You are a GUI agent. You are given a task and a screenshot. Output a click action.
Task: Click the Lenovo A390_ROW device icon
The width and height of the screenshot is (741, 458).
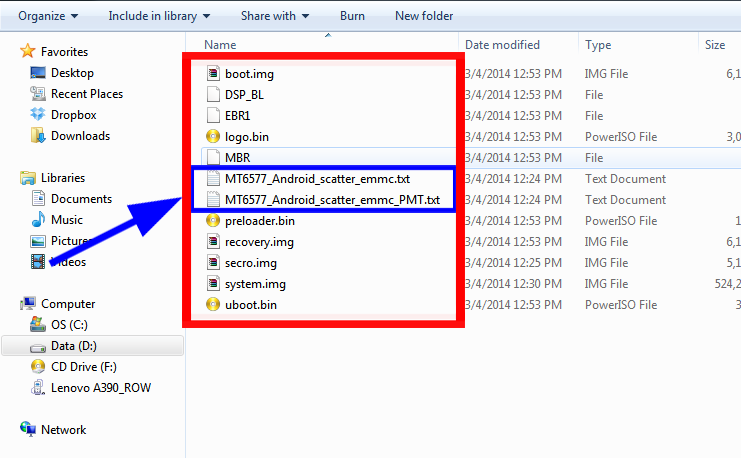pyautogui.click(x=38, y=388)
